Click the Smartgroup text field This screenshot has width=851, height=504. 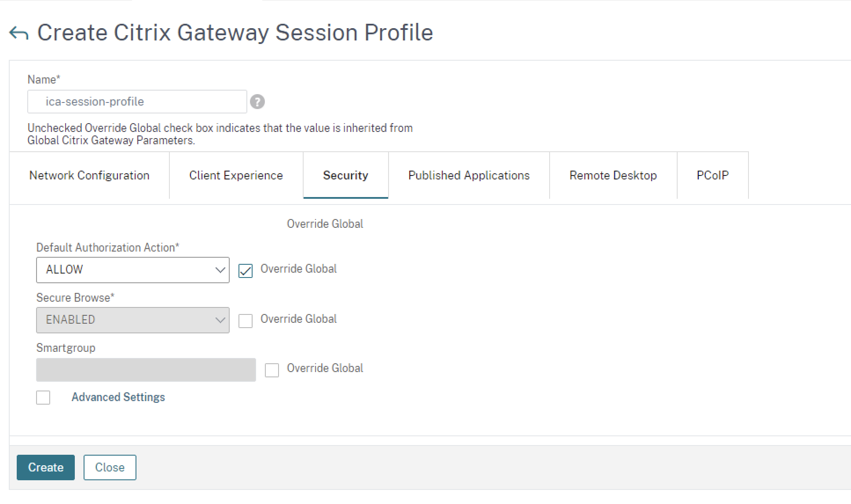pyautogui.click(x=146, y=370)
